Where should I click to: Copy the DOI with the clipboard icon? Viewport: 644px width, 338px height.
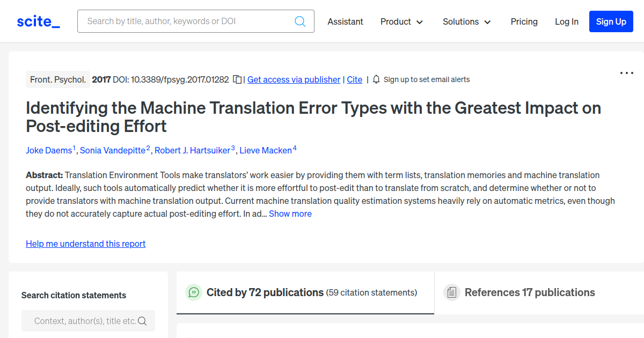[237, 79]
